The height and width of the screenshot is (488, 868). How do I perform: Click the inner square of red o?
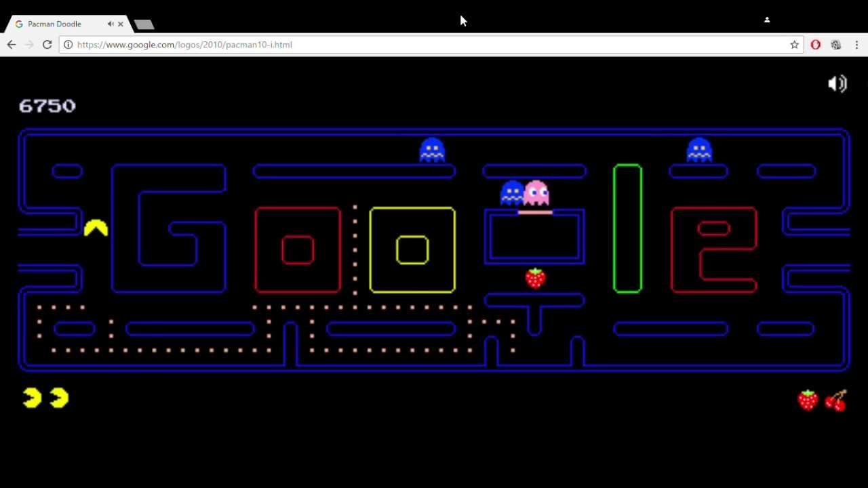click(x=298, y=250)
